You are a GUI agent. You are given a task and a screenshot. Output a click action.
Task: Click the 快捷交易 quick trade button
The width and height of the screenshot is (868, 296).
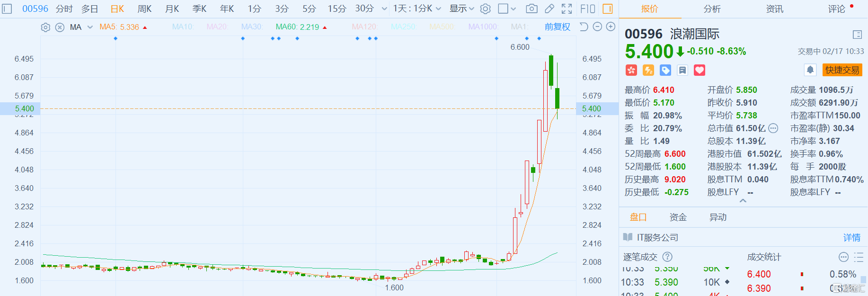(842, 70)
